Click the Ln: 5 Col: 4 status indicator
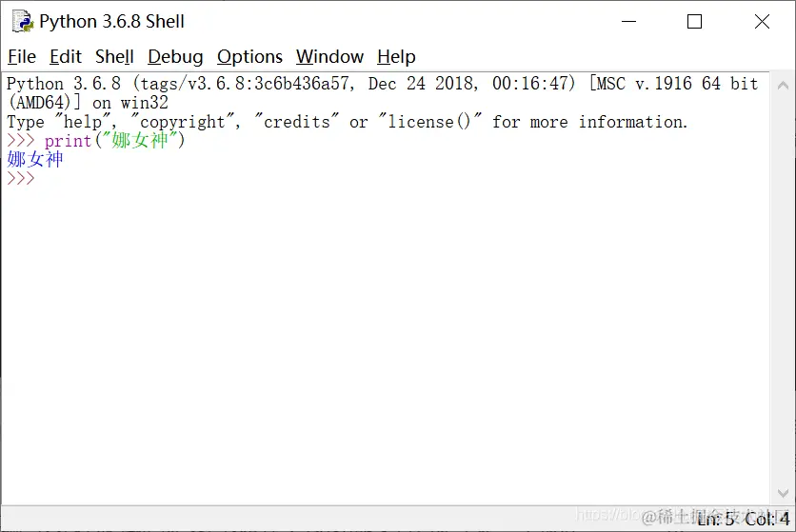 pyautogui.click(x=744, y=519)
